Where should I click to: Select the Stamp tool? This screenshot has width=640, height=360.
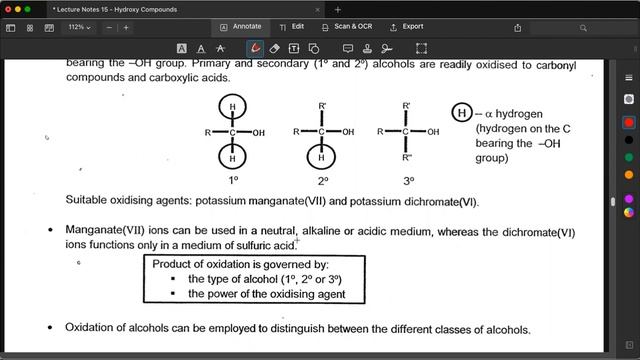click(x=367, y=49)
